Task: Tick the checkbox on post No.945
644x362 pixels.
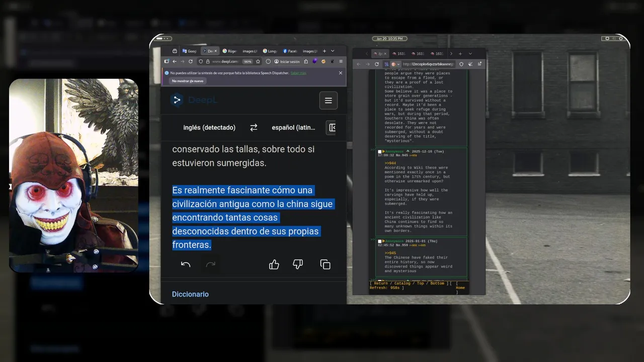Action: [x=380, y=152]
